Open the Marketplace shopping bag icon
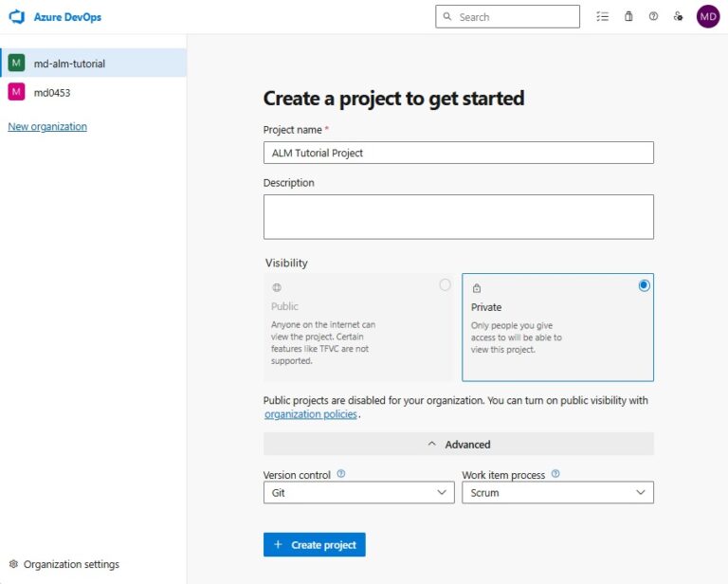Screen dimensions: 728x584 coord(628,17)
